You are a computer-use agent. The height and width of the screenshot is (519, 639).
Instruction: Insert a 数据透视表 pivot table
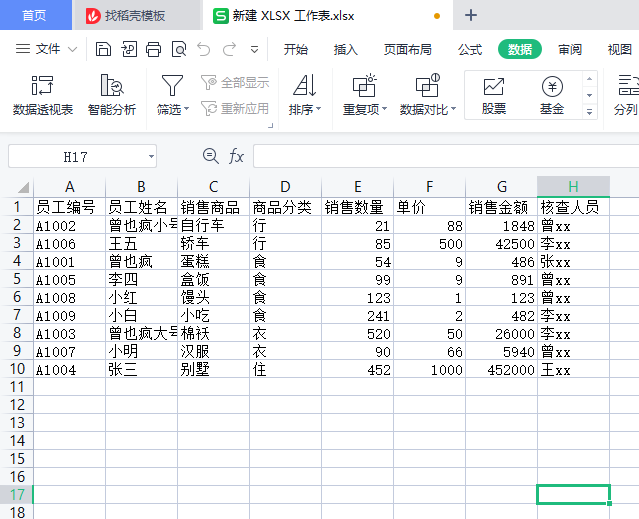pyautogui.click(x=43, y=95)
